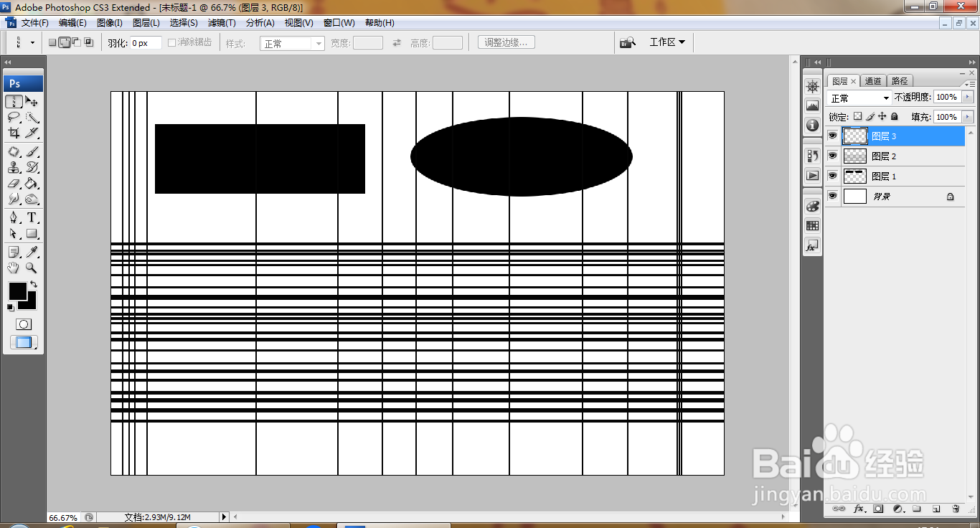Open the 工作区 workspace dropdown
The height and width of the screenshot is (528, 980).
pos(667,42)
